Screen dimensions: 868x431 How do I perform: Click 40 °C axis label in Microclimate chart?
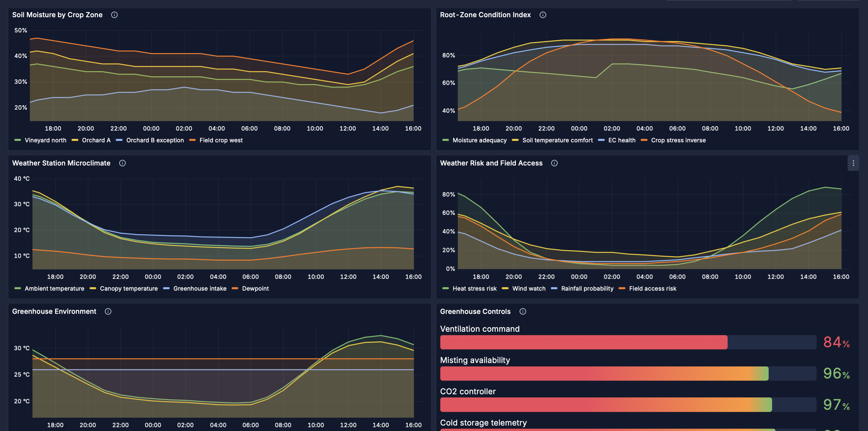pos(22,178)
